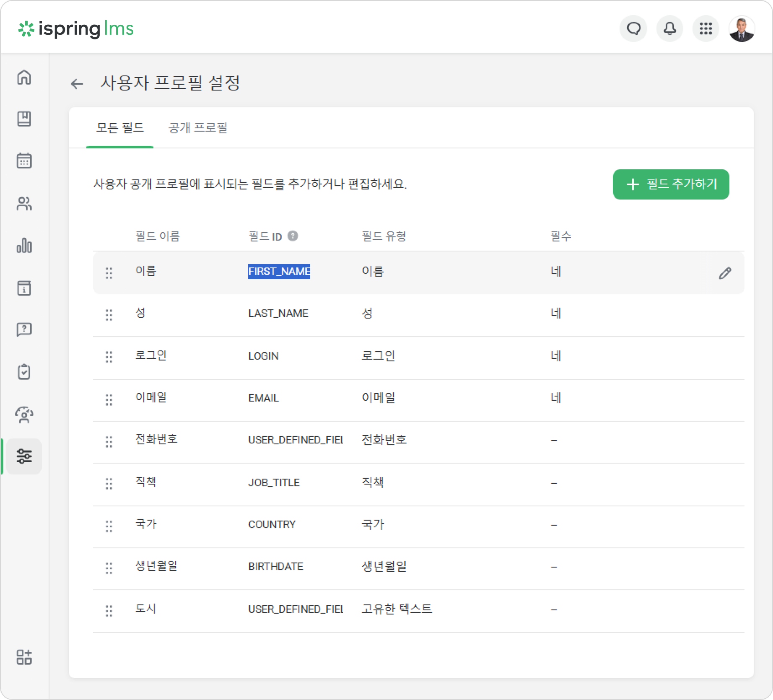
Task: Open the calendar icon in sidebar
Action: (24, 161)
